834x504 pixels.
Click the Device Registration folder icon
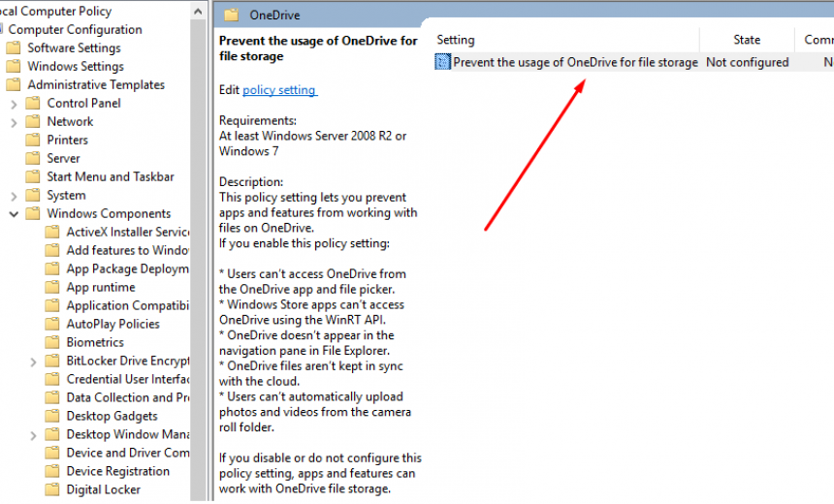tap(52, 472)
